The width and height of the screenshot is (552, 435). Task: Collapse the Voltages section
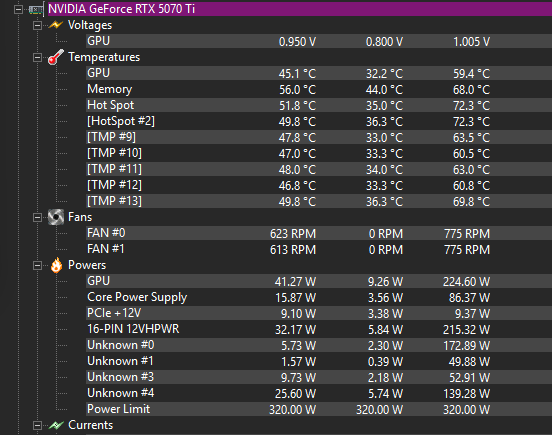point(37,25)
